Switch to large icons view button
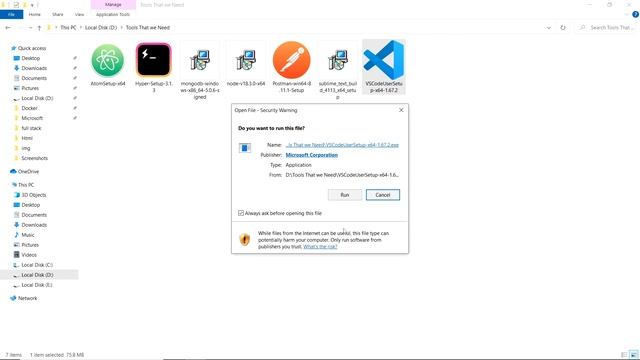 click(x=633, y=355)
